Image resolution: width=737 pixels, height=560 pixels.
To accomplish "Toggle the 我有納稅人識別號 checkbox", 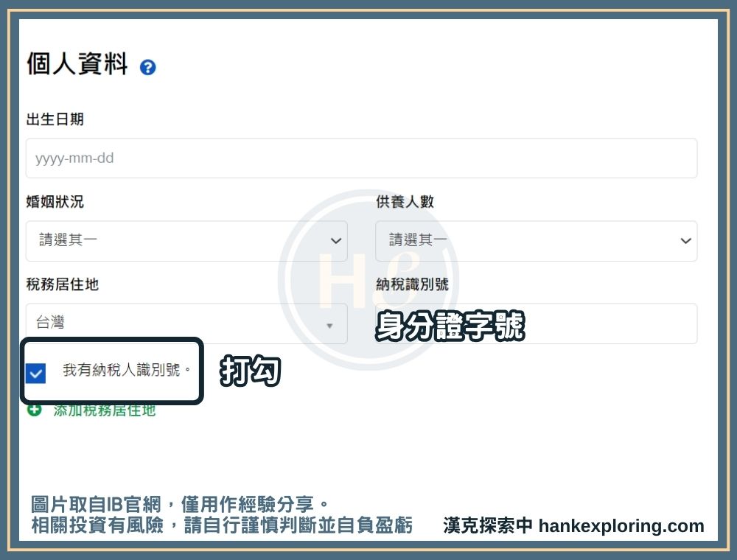I will [x=35, y=374].
